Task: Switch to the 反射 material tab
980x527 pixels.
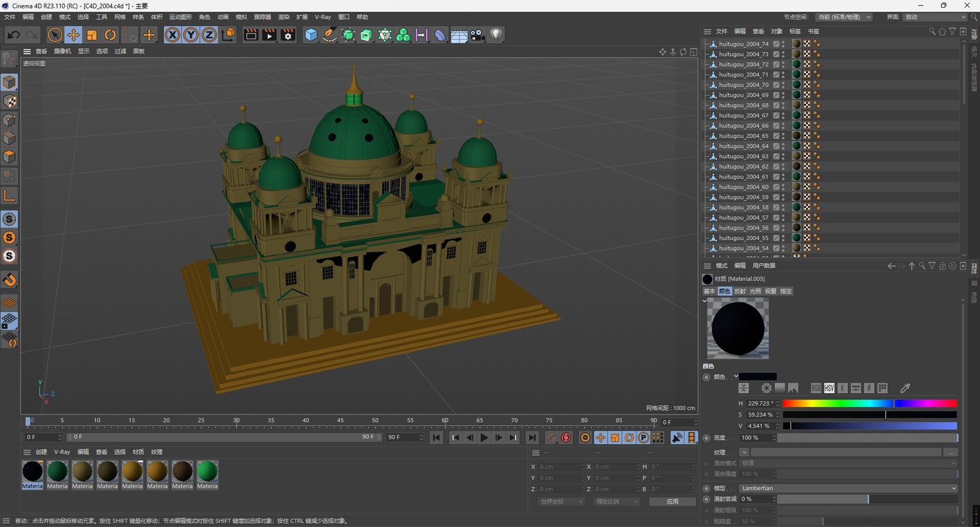Action: 740,291
